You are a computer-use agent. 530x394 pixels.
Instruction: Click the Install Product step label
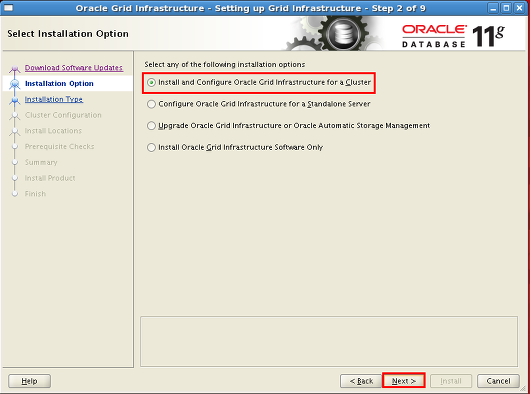tap(50, 178)
